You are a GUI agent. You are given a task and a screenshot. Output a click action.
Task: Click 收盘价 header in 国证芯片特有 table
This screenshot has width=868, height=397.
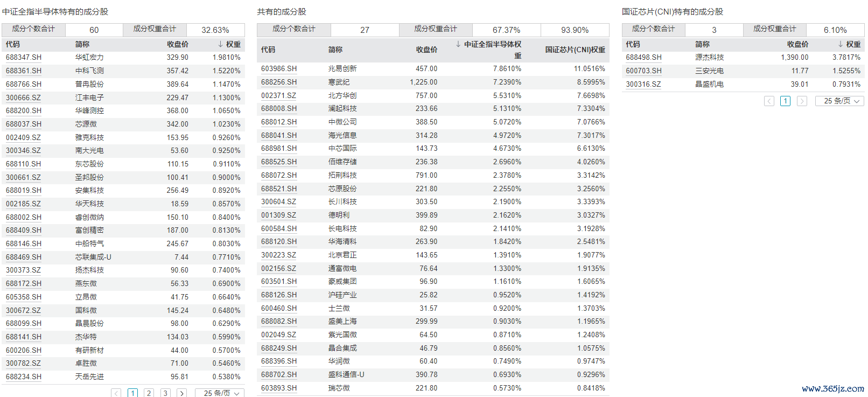797,44
